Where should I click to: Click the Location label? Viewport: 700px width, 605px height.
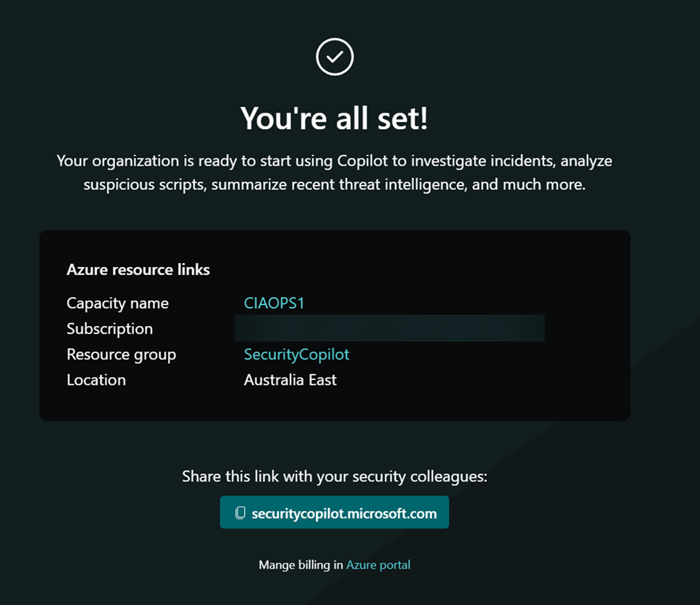96,380
